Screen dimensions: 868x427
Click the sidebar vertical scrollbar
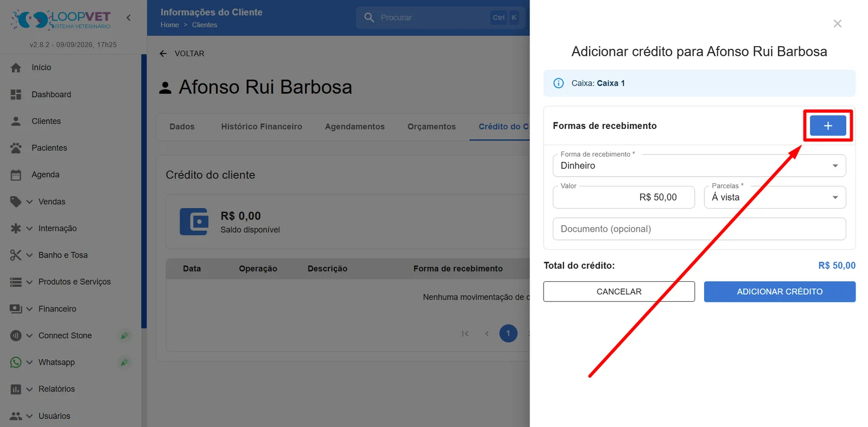144,191
